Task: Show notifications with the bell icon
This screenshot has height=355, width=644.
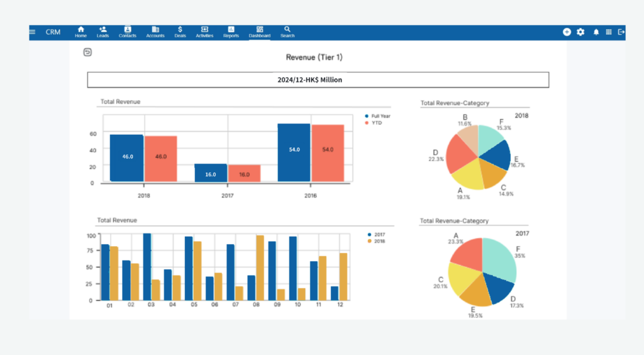Action: coord(596,32)
